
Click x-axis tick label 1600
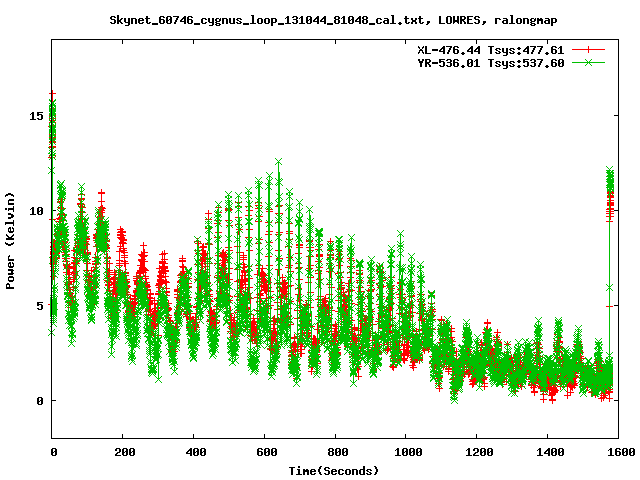point(621,452)
